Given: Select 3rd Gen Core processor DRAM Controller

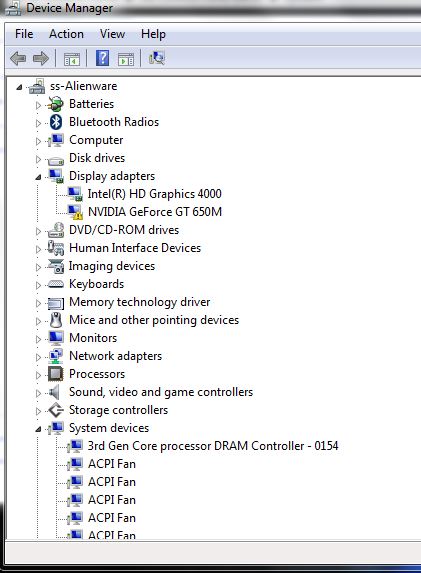Looking at the screenshot, I should [x=213, y=446].
